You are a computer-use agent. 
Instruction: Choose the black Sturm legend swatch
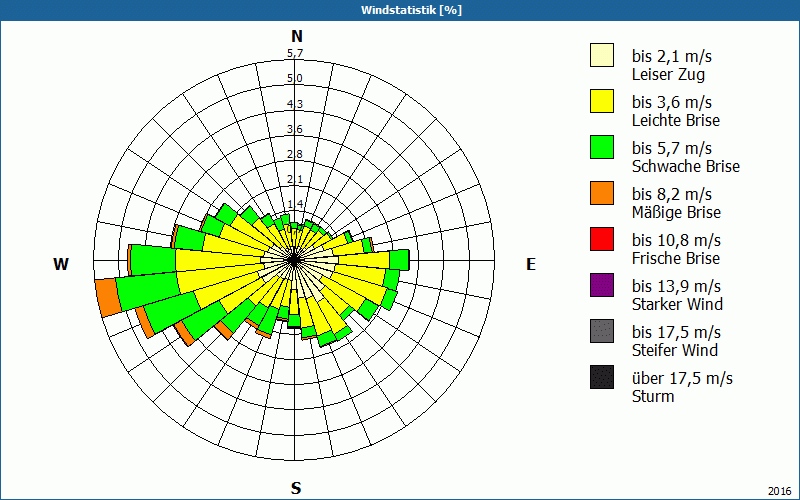pos(601,377)
